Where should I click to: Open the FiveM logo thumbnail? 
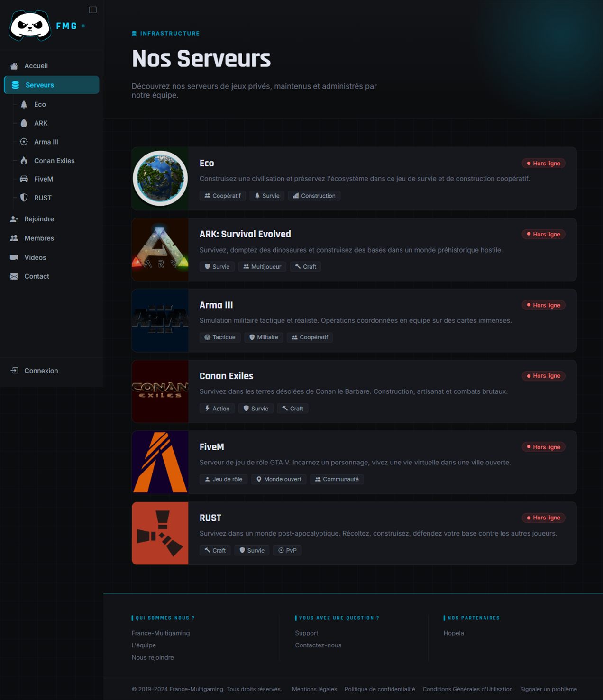160,463
